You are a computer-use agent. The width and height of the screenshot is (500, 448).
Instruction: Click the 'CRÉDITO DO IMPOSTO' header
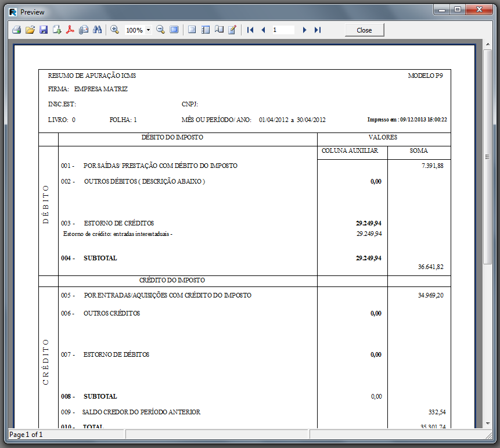172,280
